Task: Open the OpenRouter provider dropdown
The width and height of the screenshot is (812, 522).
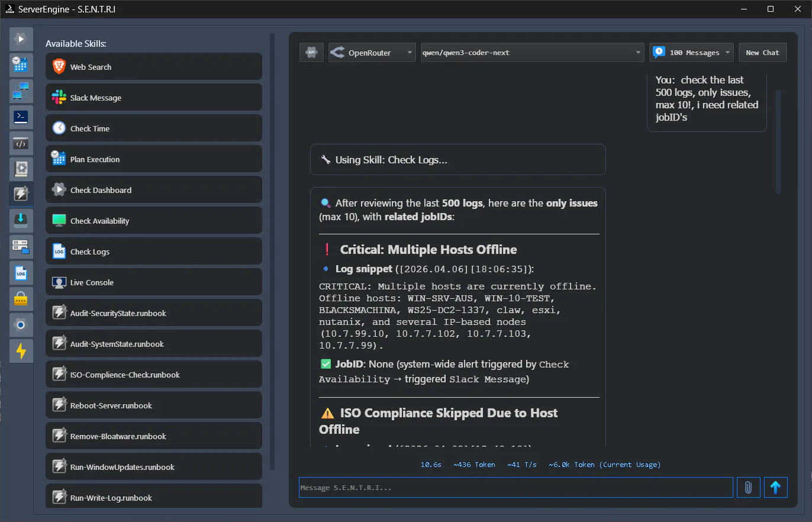Action: [372, 52]
